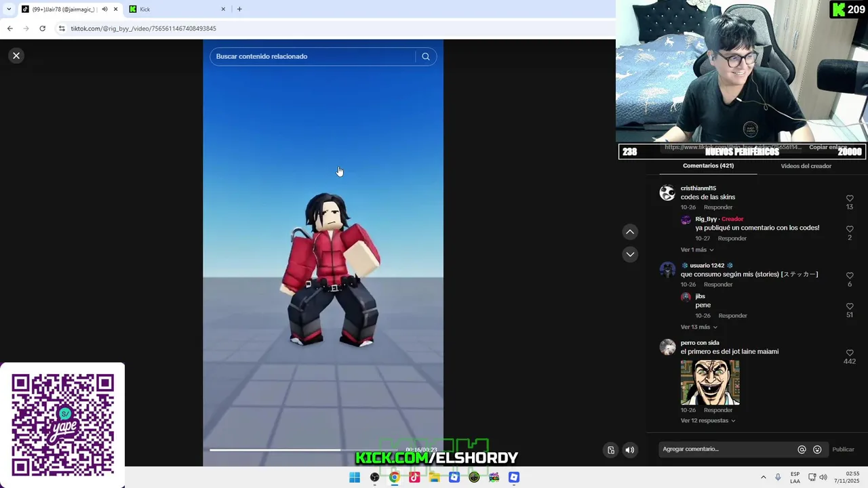The image size is (868, 488).
Task: Open File Explorer from taskbar
Action: pyautogui.click(x=434, y=477)
